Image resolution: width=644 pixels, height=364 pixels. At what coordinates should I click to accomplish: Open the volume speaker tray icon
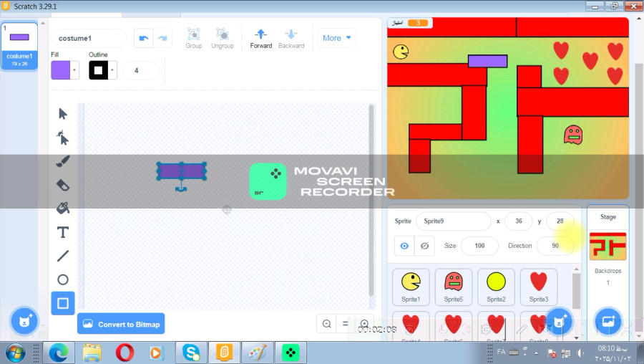pyautogui.click(x=580, y=353)
